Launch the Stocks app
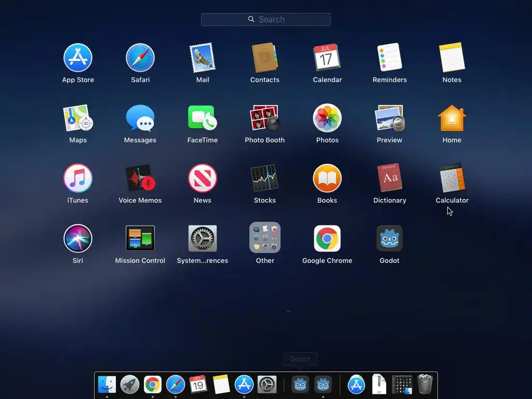 pos(265,178)
